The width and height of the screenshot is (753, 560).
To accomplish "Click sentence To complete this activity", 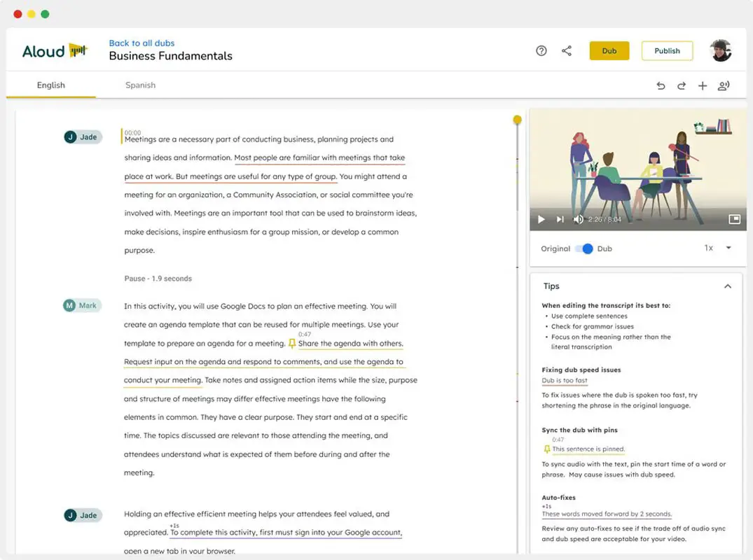I will pyautogui.click(x=286, y=533).
